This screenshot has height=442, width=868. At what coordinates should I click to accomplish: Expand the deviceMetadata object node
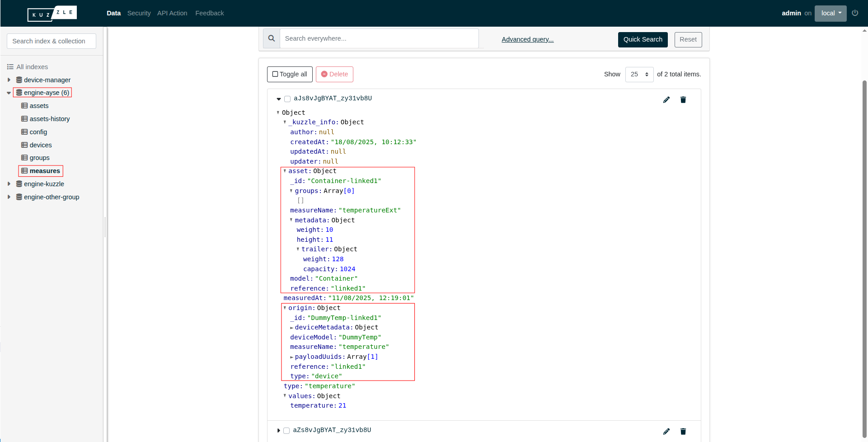(292, 328)
